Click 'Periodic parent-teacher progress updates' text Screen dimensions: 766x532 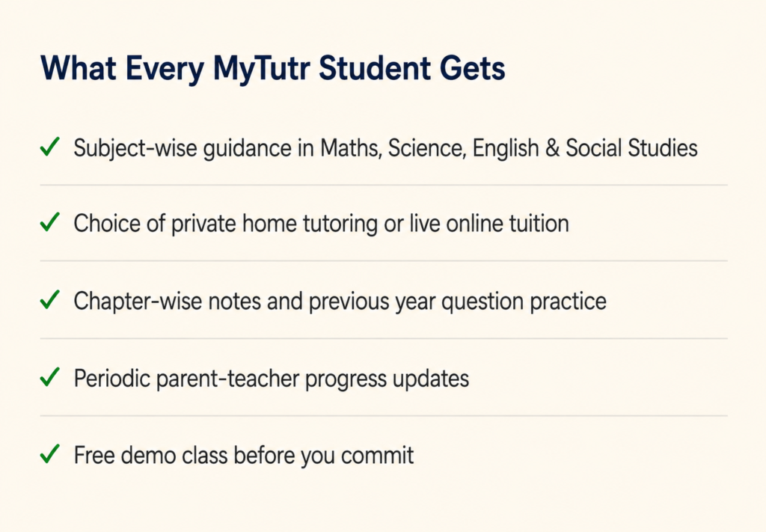click(271, 379)
